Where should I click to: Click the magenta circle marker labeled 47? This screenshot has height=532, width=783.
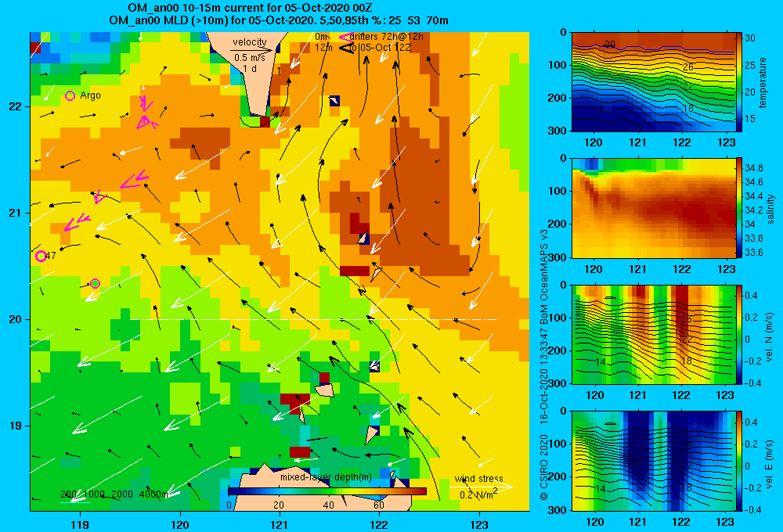(41, 257)
